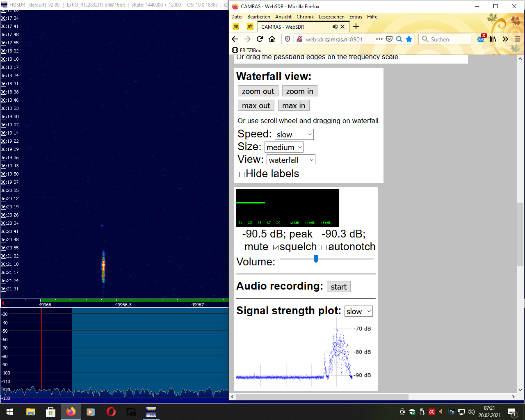This screenshot has width=525, height=420.
Task: Open a new Firefox tab
Action: [x=356, y=27]
